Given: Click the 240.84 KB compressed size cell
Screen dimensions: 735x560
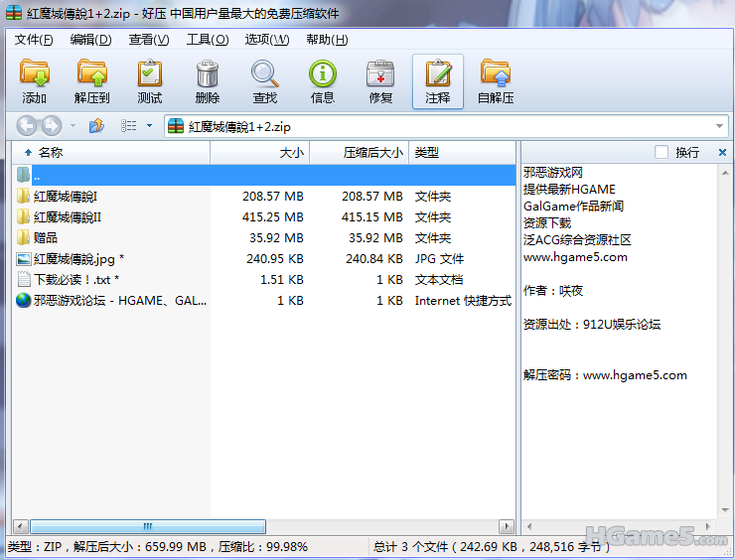Looking at the screenshot, I should point(374,259).
